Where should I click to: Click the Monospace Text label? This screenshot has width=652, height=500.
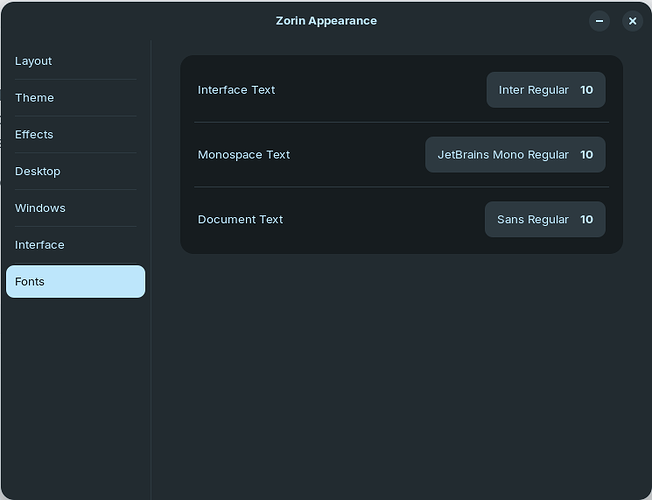click(244, 155)
